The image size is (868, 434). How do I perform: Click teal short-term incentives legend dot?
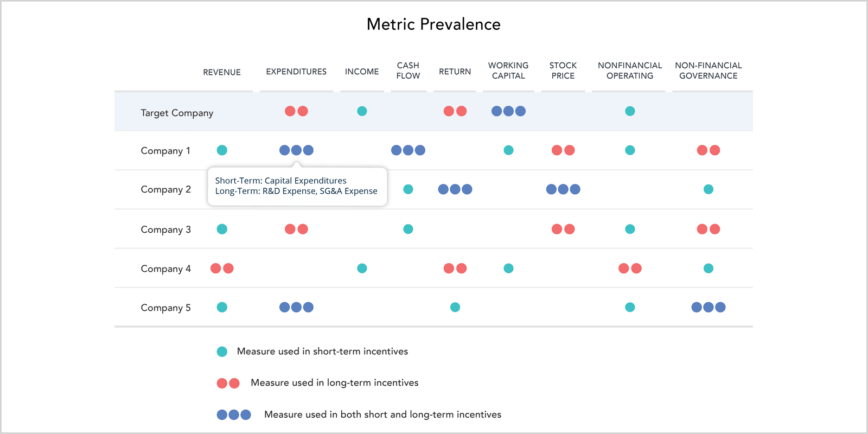click(x=222, y=352)
